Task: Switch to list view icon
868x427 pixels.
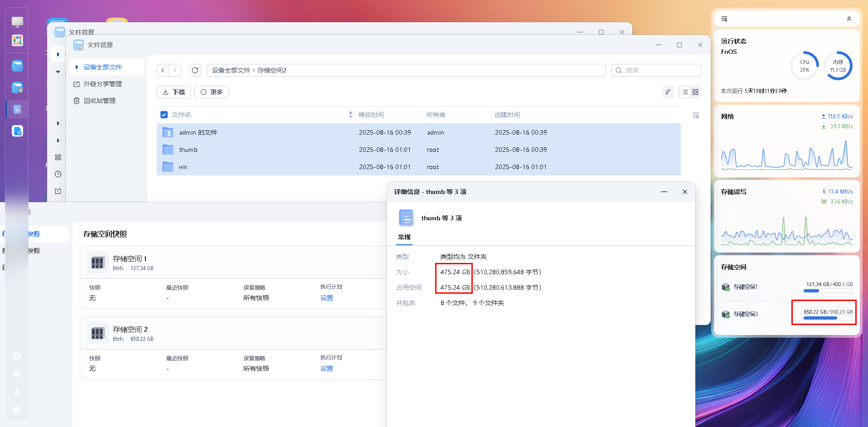Action: 685,92
